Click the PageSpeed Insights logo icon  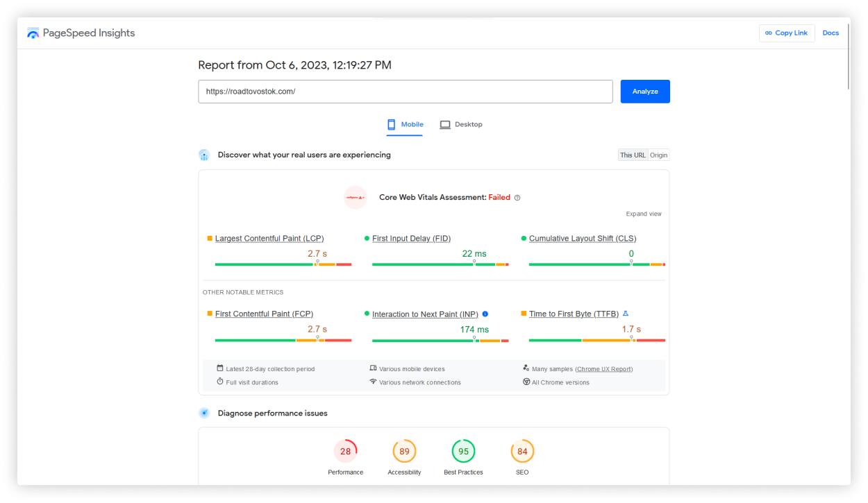click(33, 33)
